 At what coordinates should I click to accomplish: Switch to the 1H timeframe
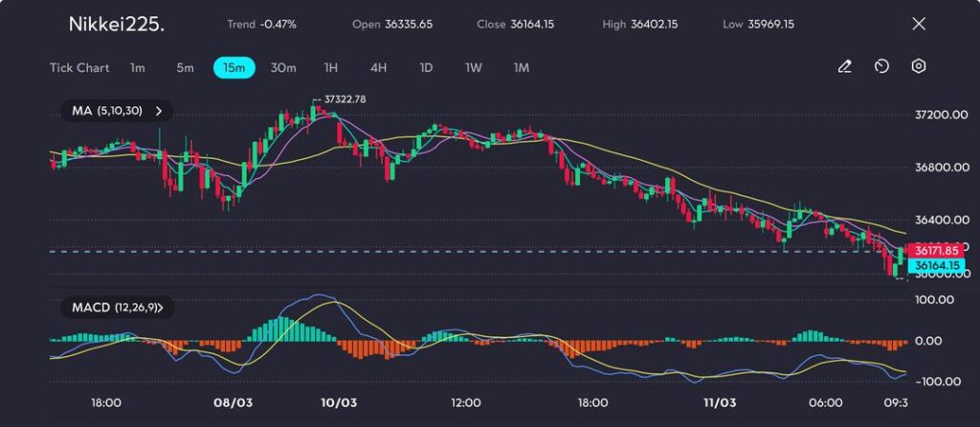click(x=331, y=68)
